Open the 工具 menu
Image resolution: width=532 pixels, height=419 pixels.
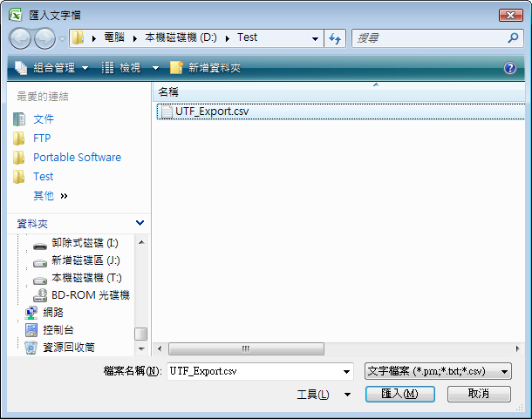pos(314,395)
